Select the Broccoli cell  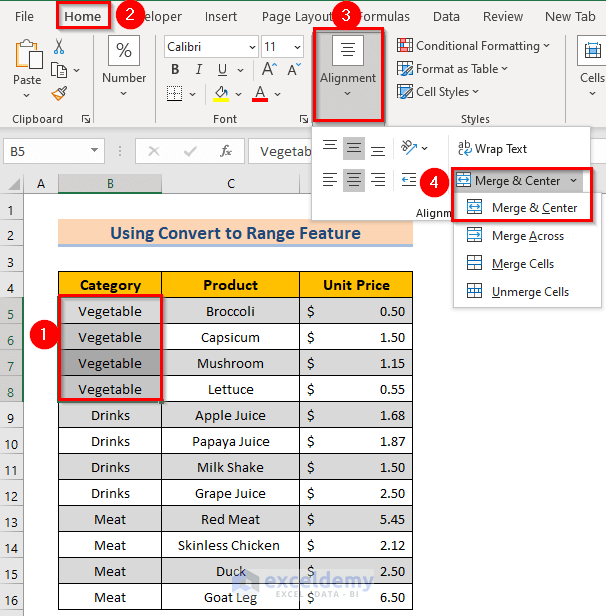[231, 311]
